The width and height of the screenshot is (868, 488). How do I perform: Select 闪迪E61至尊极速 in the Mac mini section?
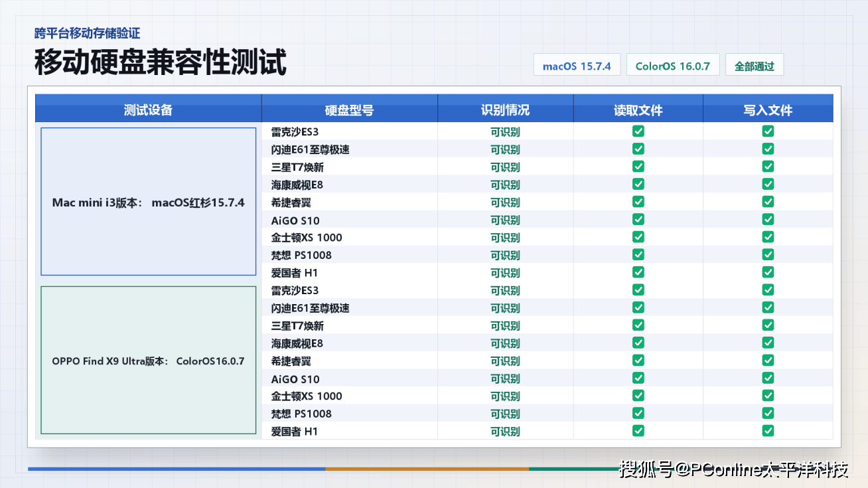click(310, 149)
